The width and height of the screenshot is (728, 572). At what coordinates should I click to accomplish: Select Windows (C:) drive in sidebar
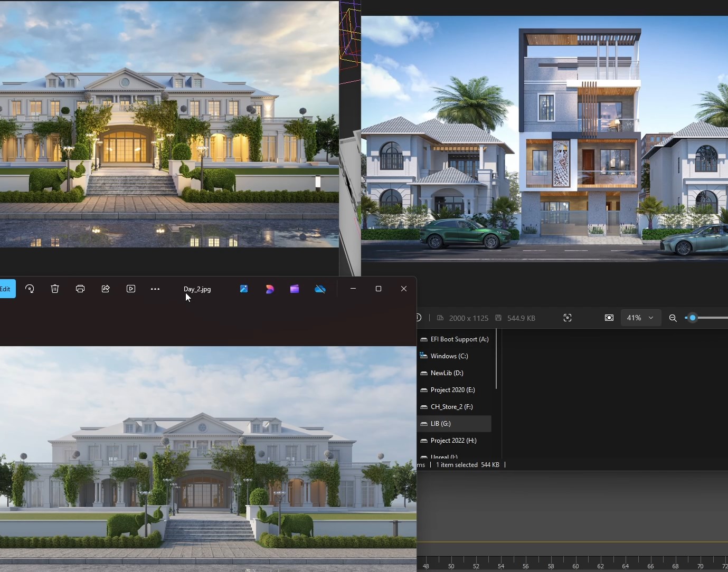[449, 356]
